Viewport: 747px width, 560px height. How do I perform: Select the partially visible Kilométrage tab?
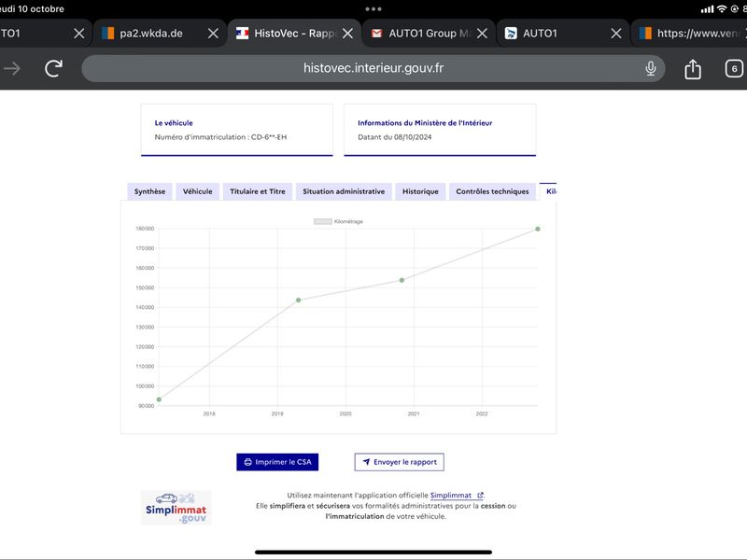548,191
